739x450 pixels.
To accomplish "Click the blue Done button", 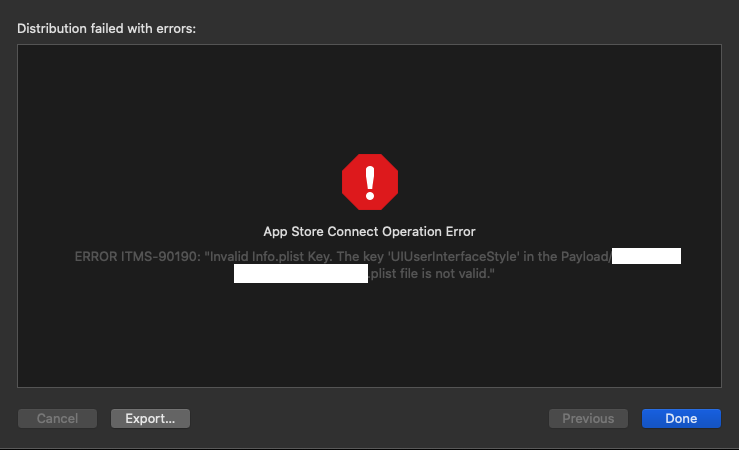I will (680, 419).
